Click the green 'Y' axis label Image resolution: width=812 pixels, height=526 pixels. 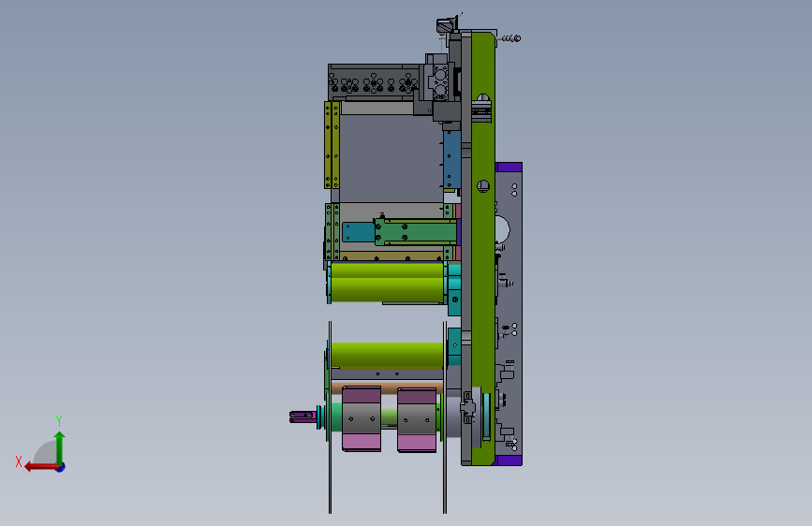pos(59,420)
